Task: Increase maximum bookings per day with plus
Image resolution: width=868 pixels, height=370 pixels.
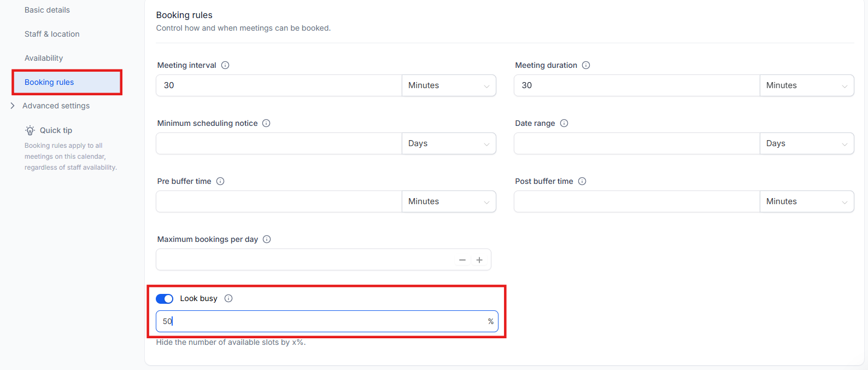Action: pyautogui.click(x=479, y=260)
